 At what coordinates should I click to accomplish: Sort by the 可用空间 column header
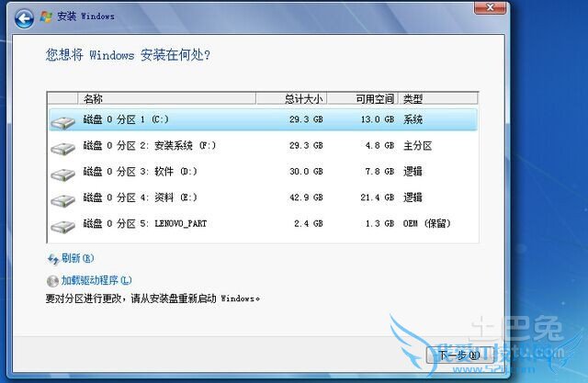[363, 99]
